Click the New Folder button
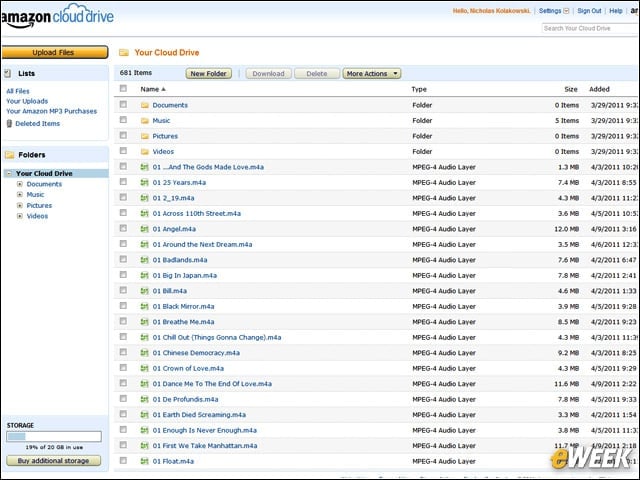 209,73
